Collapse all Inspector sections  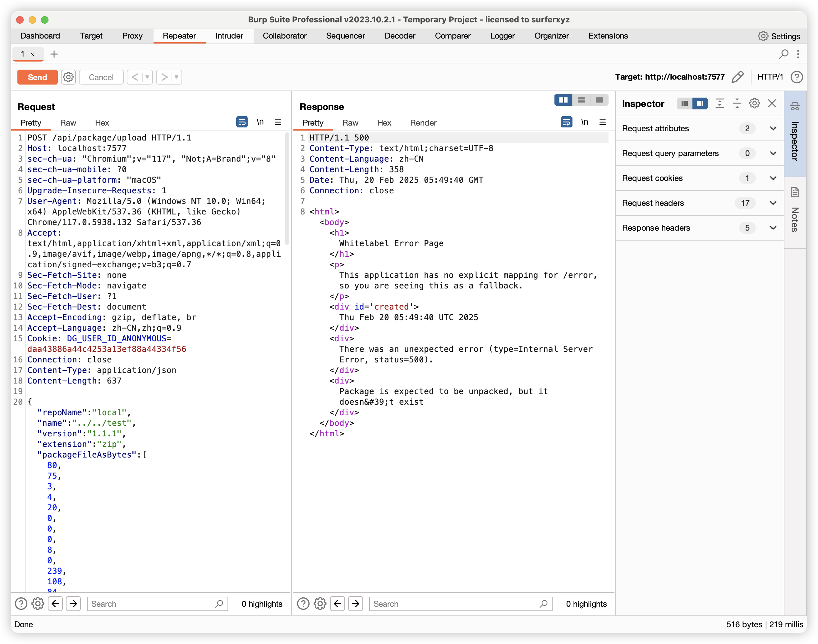point(737,103)
